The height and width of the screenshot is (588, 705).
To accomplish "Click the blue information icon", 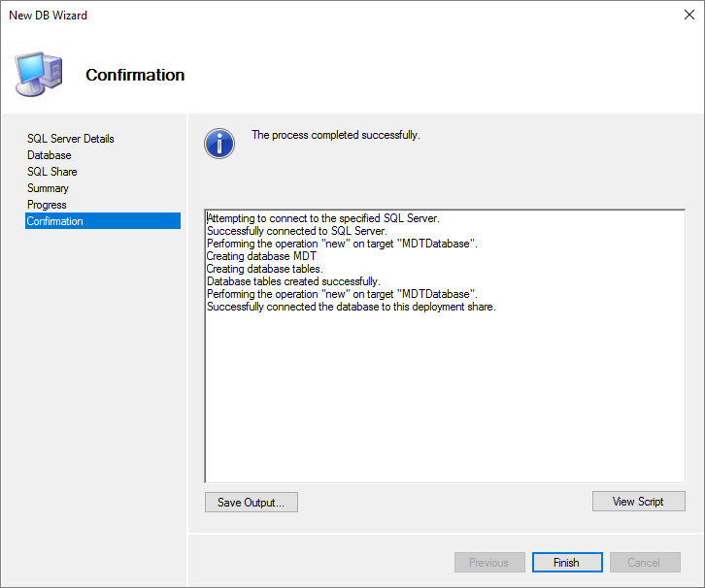I will (219, 144).
